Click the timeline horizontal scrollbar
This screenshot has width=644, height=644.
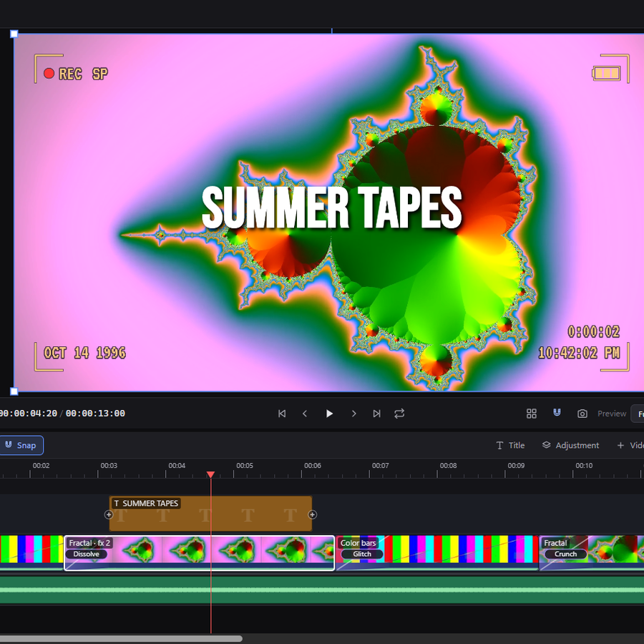121,639
